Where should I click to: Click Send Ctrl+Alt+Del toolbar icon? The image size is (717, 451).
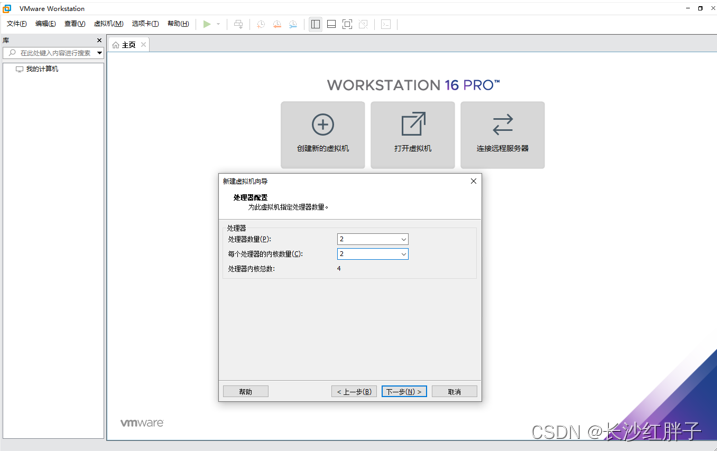pos(238,24)
